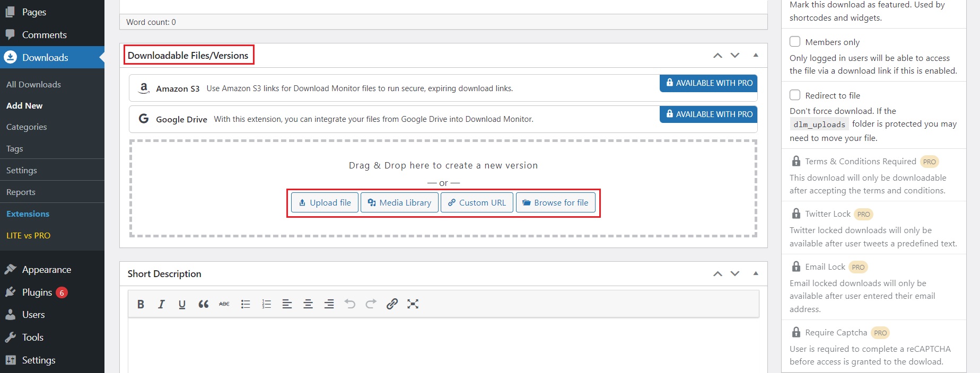This screenshot has height=373, width=980.
Task: Open All Downloads submenu item
Action: tap(33, 84)
